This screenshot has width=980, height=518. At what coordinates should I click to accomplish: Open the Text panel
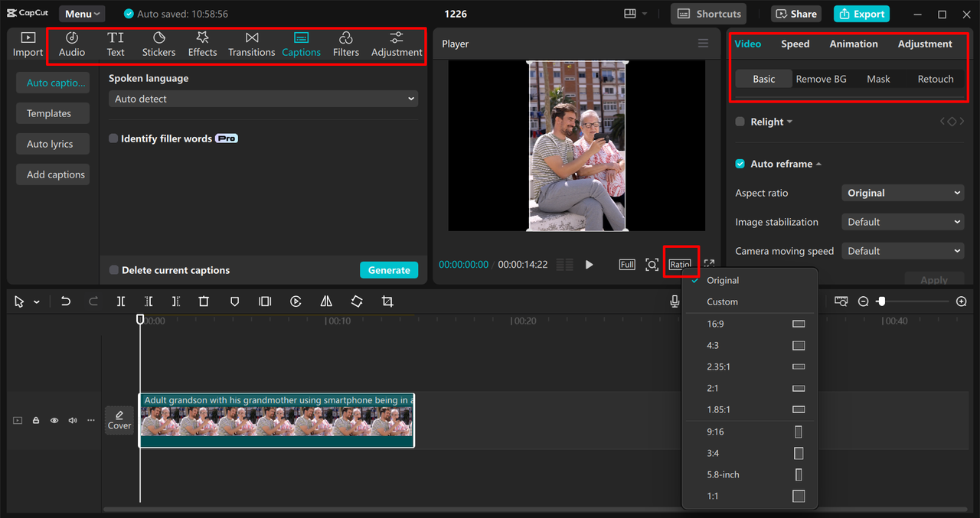coord(116,44)
